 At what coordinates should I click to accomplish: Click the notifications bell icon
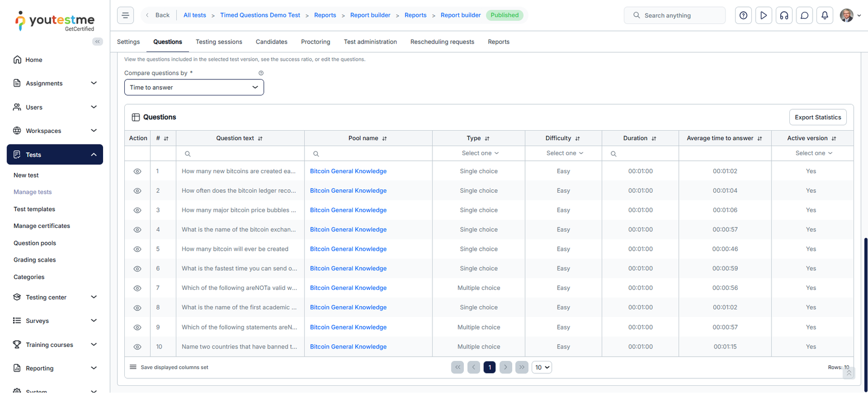click(825, 15)
